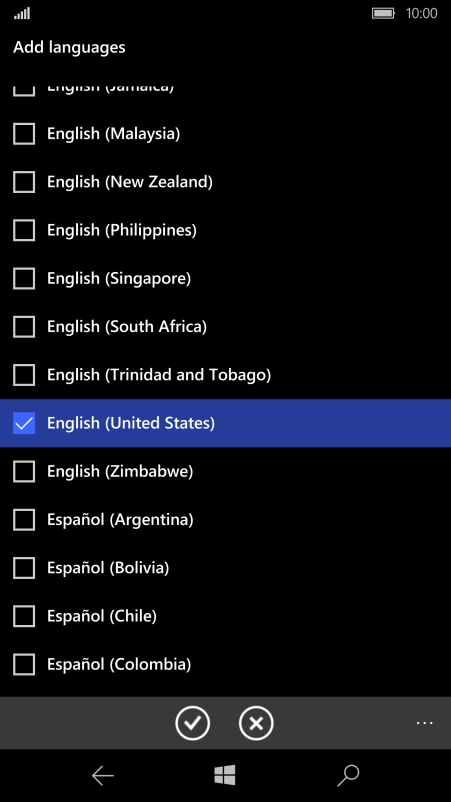Check the English (Malaysia) checkbox
The image size is (451, 802).
(x=24, y=133)
